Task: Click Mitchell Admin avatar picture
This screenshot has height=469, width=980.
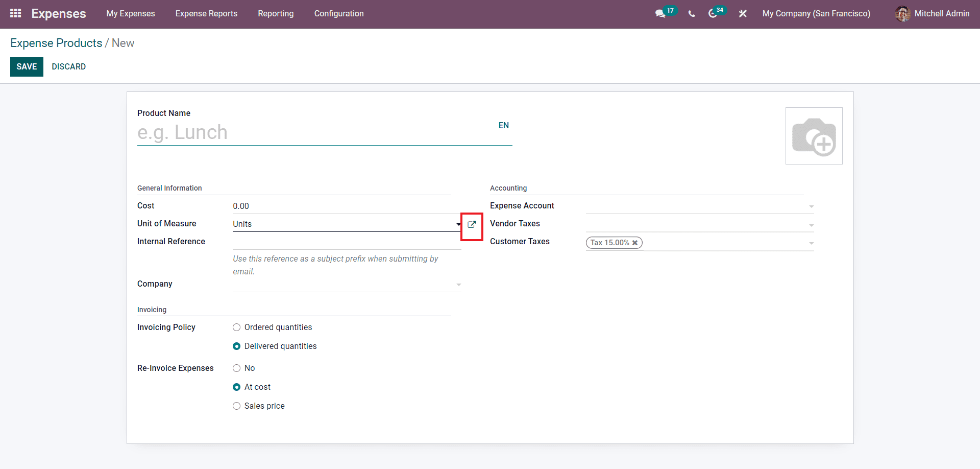Action: click(x=902, y=14)
